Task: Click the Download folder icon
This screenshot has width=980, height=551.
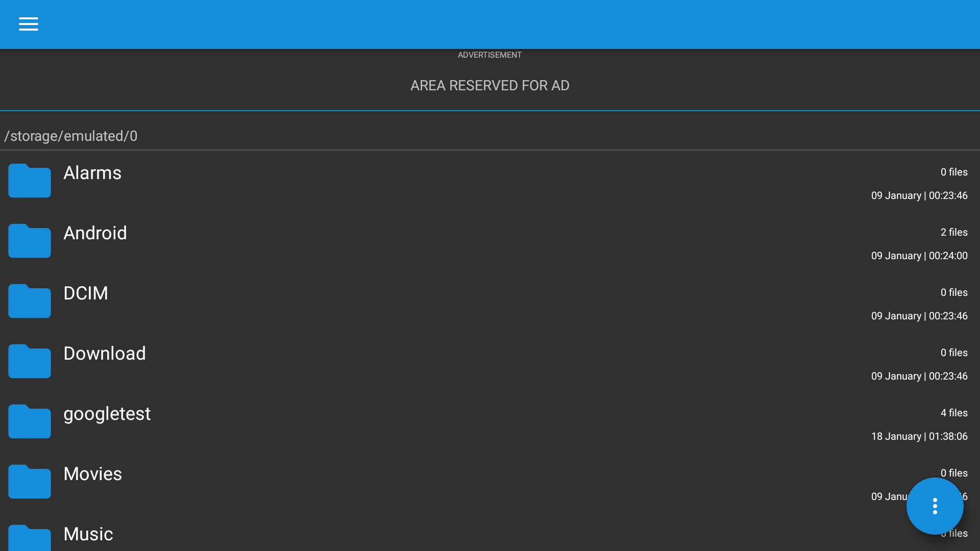Action: tap(29, 361)
